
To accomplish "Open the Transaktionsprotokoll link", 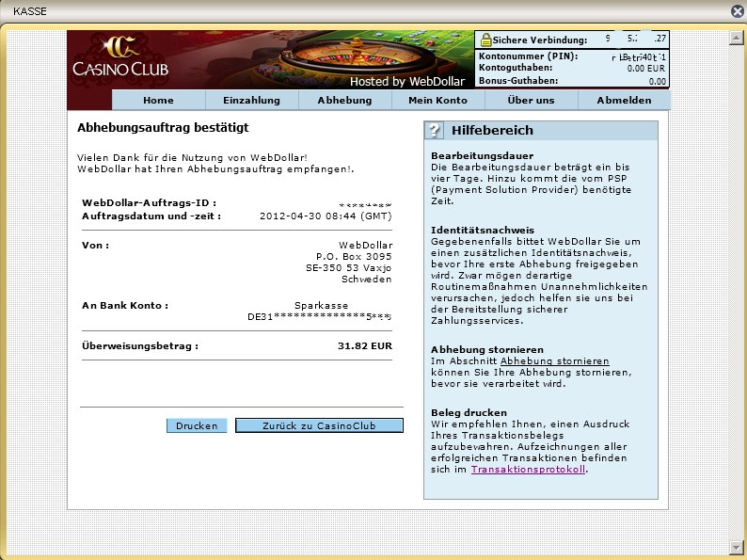I will [528, 469].
